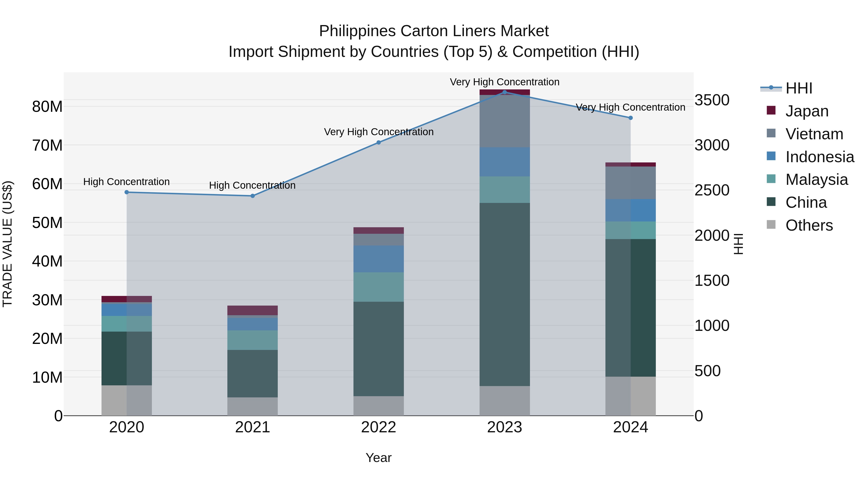Viewport: 868px width, 488px height.
Task: Click the 80M left axis tick label
Action: tap(47, 107)
